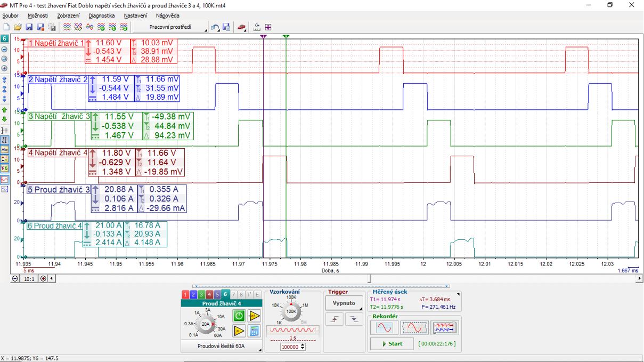
Task: Click the green T2 cursor marker
Action: (286, 36)
